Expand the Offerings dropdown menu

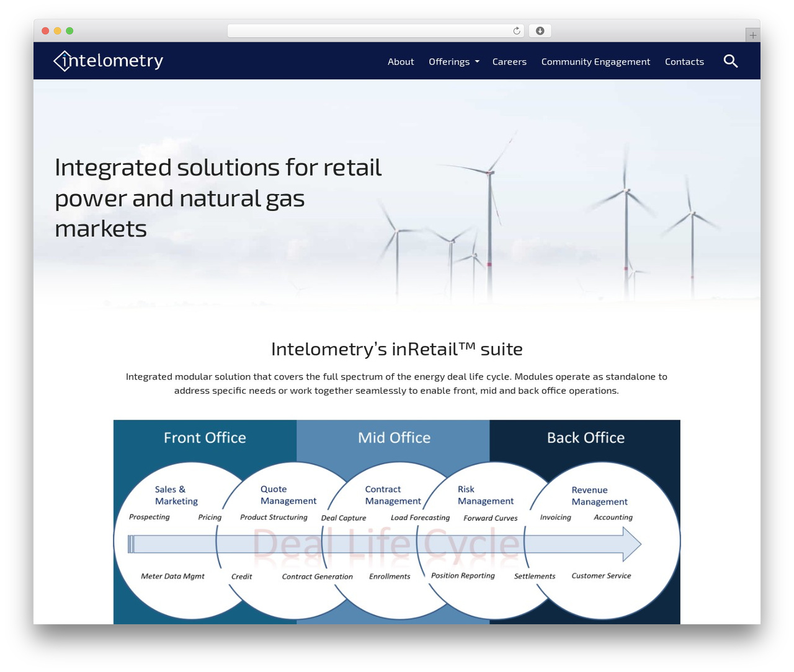(x=453, y=61)
